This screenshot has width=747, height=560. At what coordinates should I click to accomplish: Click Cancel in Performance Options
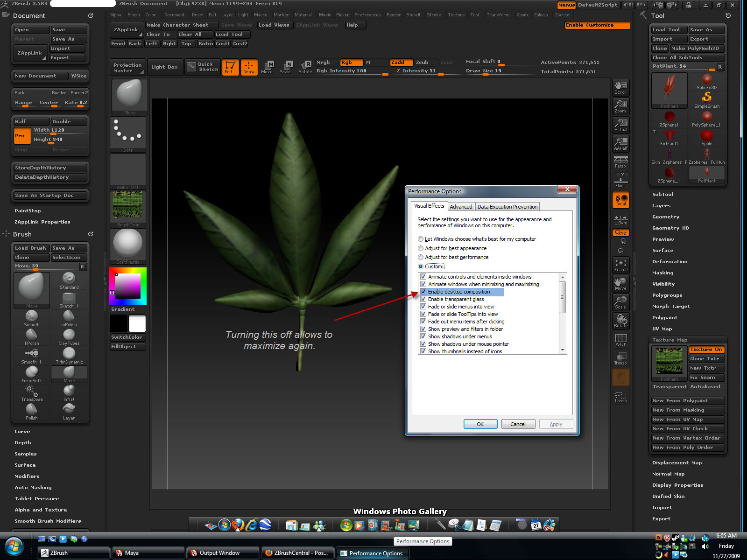point(518,424)
